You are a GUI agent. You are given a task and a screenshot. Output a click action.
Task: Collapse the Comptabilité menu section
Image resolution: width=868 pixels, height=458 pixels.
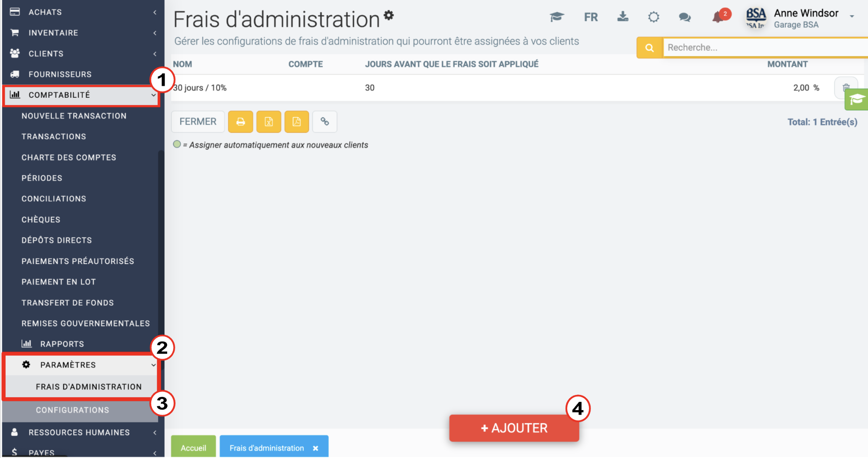pos(81,95)
